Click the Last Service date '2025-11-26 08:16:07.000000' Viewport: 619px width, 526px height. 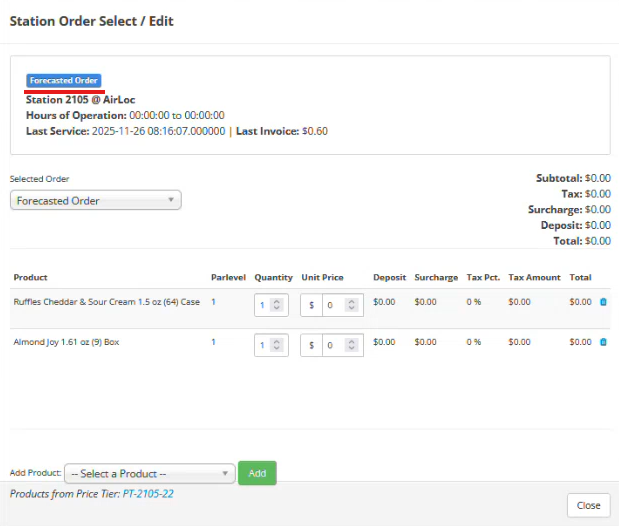[x=159, y=131]
